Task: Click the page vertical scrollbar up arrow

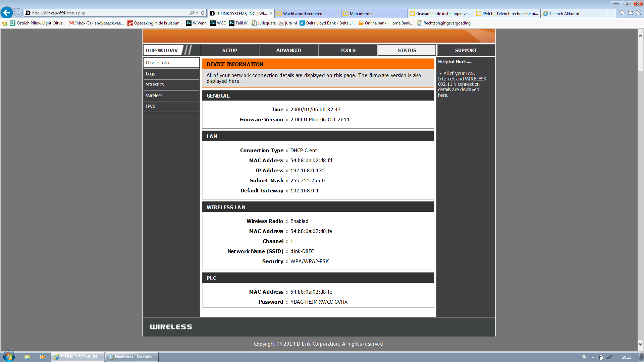Action: pyautogui.click(x=640, y=36)
